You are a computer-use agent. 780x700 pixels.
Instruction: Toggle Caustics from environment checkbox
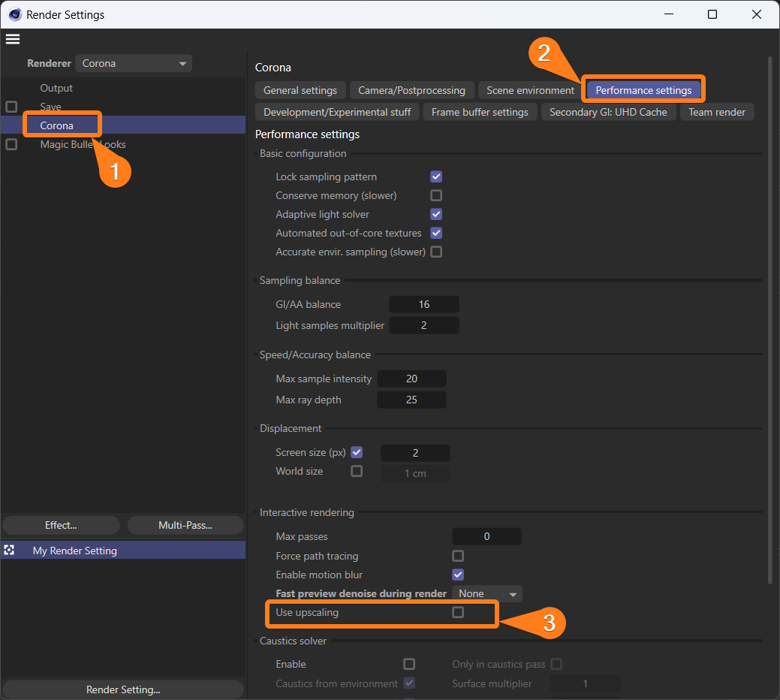click(409, 683)
